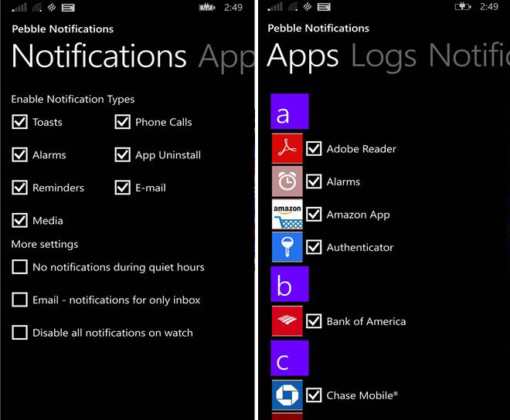Tap the 'More settings' heading
The image size is (510, 420).
click(45, 245)
